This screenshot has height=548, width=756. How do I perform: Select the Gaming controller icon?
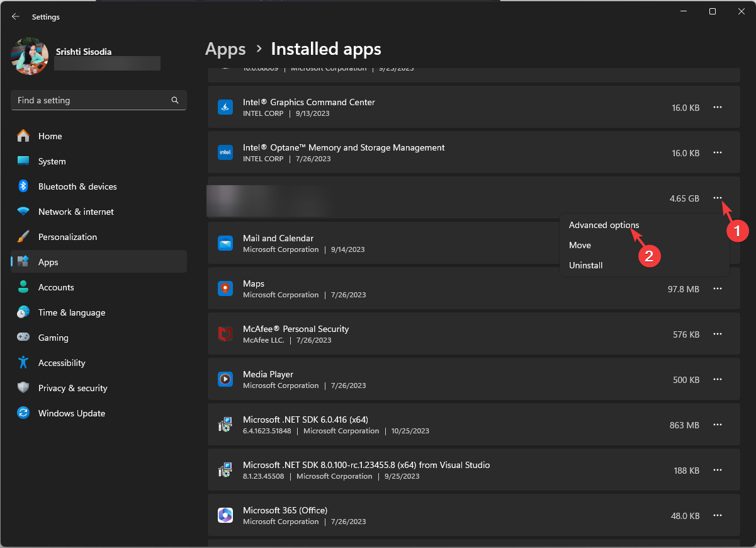(x=23, y=338)
